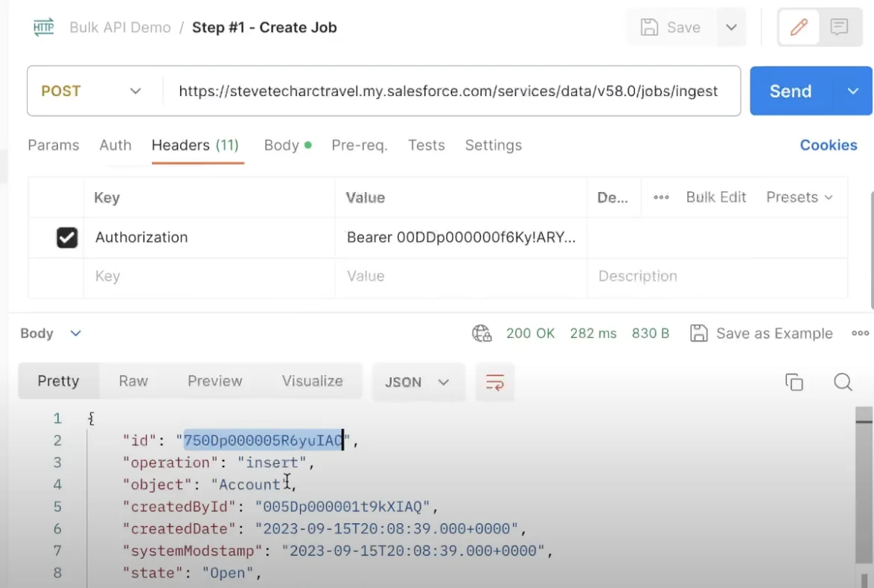Select the Raw response view
Viewport: 874px width, 588px height.
coord(133,381)
